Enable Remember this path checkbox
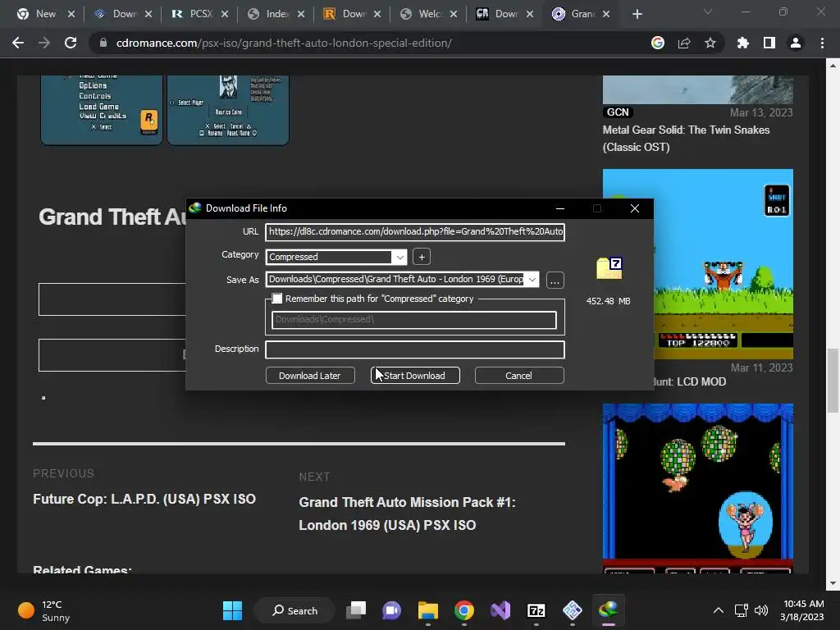Image resolution: width=840 pixels, height=630 pixels. click(x=277, y=299)
